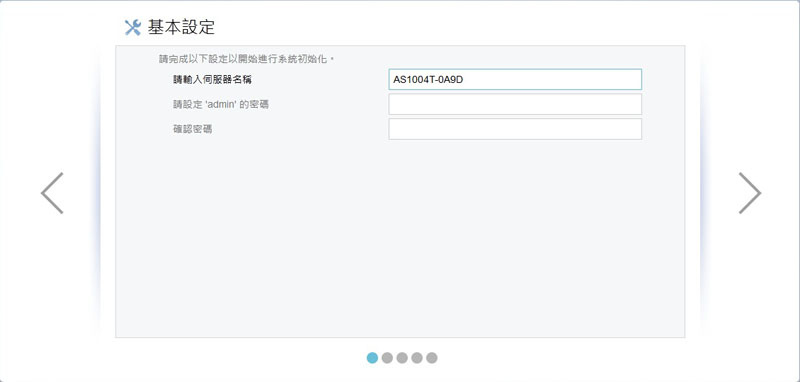Viewport: 800px width, 382px height.
Task: Click the 請完成以下設定以開始進行系統初始化 instruction text
Action: point(245,59)
